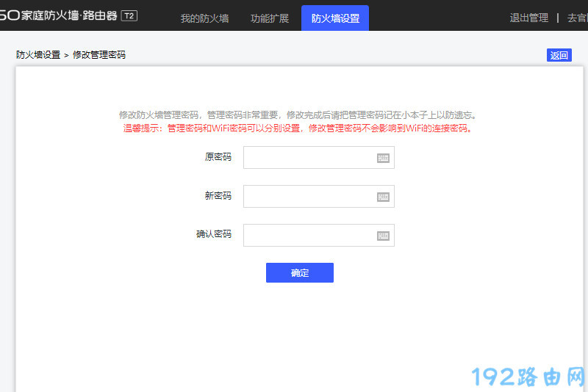Click the 192路由网 watermark

point(528,377)
